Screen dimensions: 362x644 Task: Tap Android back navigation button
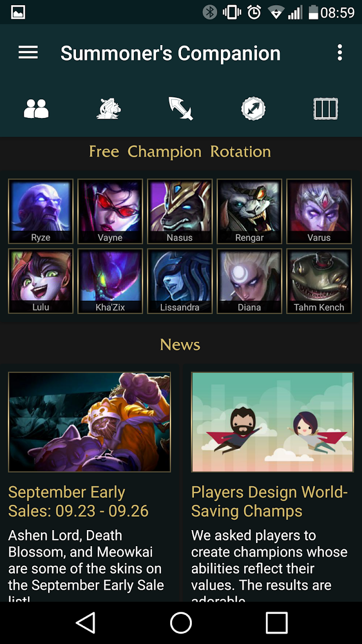pyautogui.click(x=85, y=623)
